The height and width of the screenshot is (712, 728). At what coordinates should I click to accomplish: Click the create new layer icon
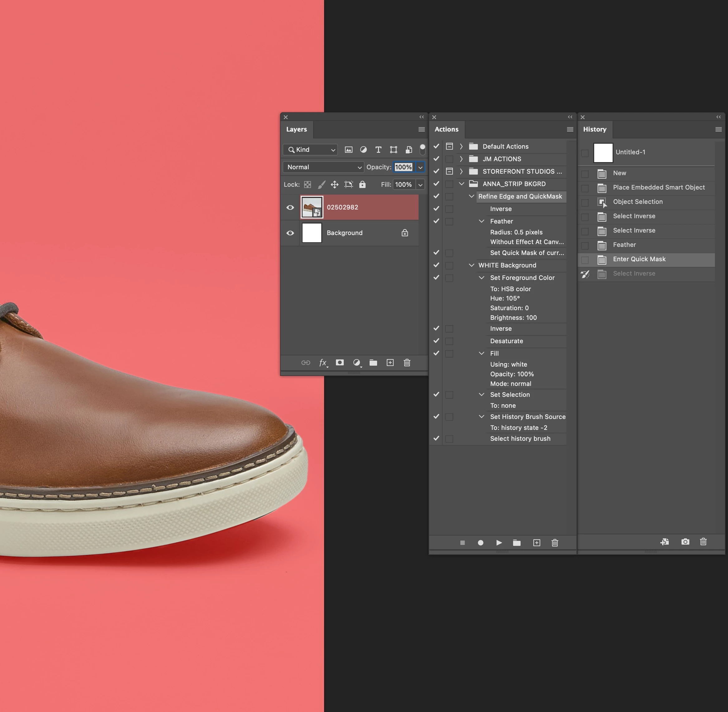[390, 363]
